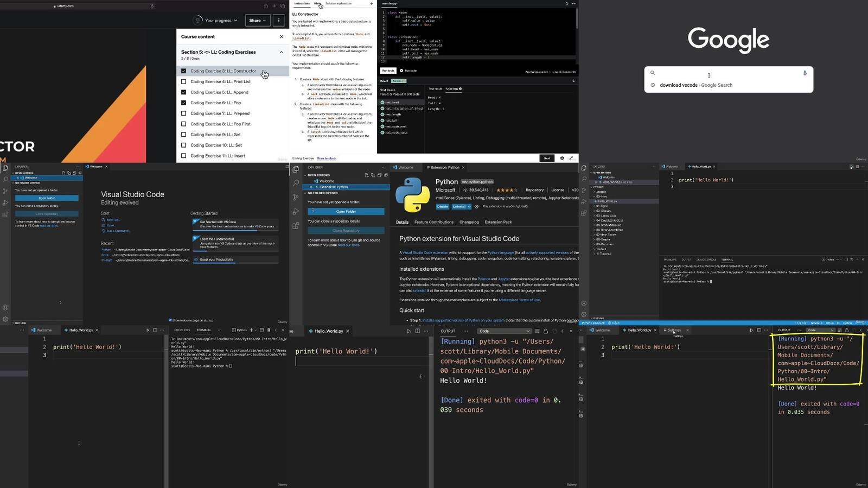Expand the 03-Linked Lists folder in Explorer
The image size is (868, 488).
pos(605,216)
